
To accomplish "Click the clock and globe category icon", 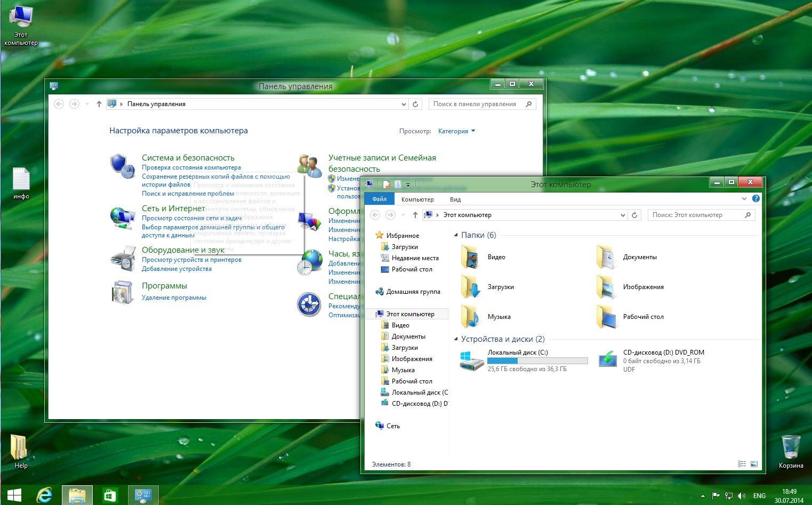I will pos(310,262).
